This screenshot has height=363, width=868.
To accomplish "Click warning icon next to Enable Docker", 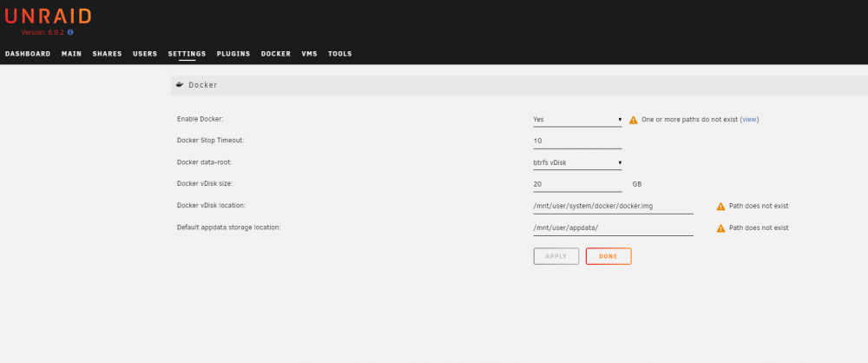I will [x=634, y=120].
